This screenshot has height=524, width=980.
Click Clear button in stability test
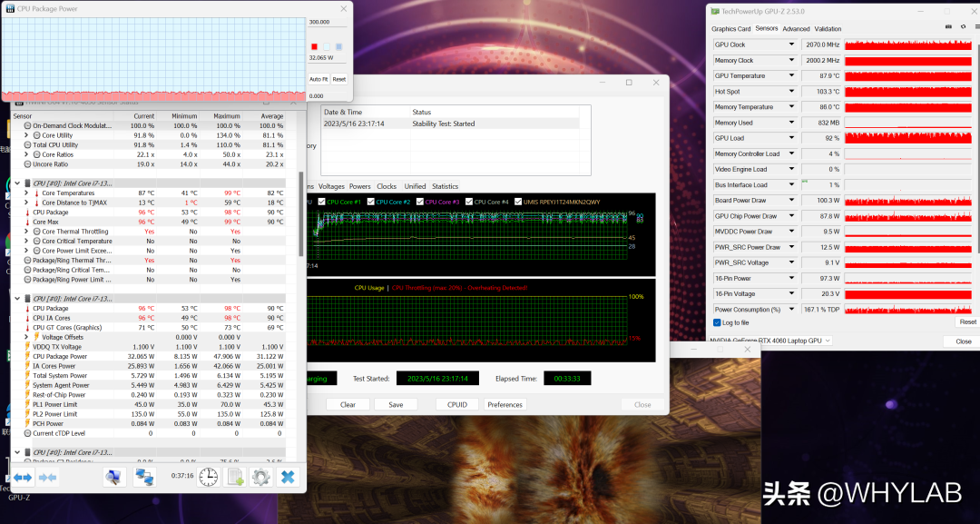[348, 404]
